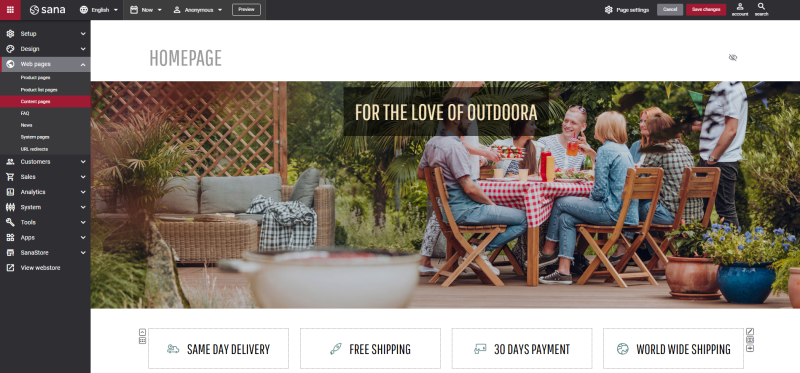Open the English language dropdown
The image size is (800, 373).
(99, 10)
